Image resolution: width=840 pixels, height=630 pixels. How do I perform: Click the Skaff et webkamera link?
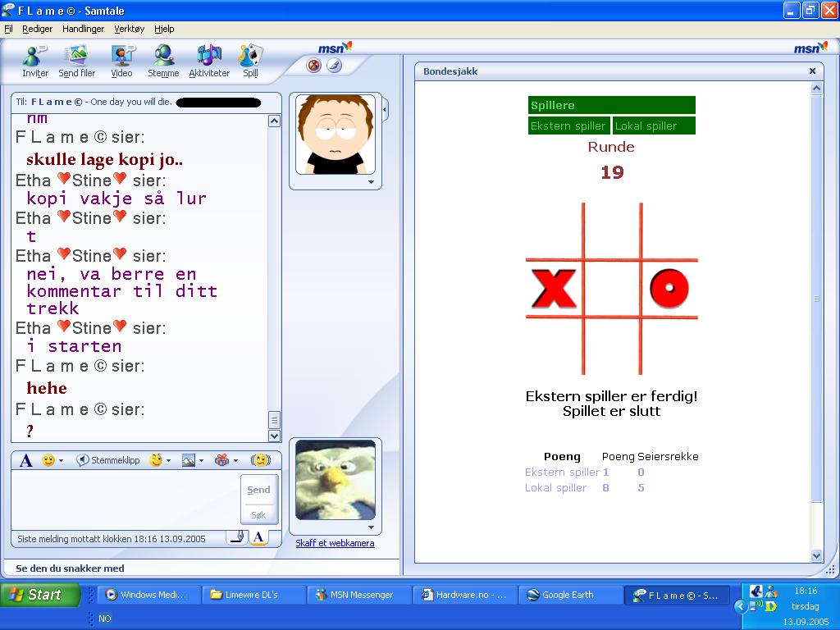335,543
